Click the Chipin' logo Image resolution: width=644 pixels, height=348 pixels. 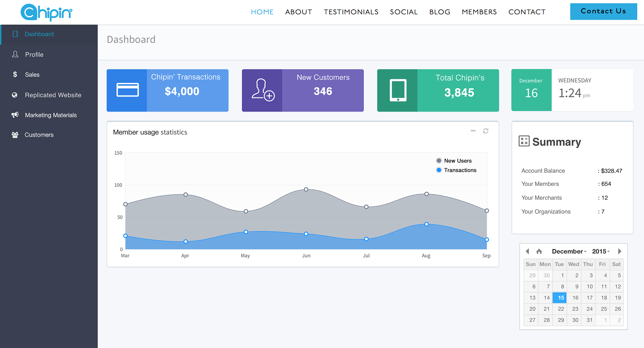coord(46,12)
